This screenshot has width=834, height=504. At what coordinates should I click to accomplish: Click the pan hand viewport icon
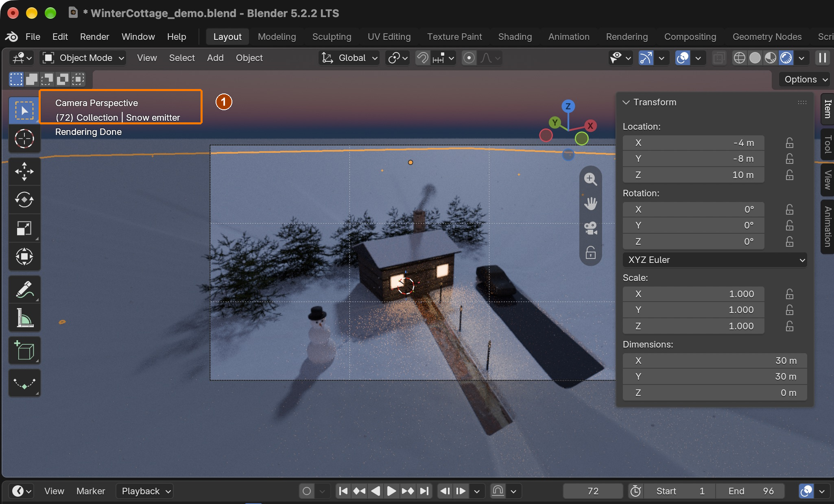590,203
